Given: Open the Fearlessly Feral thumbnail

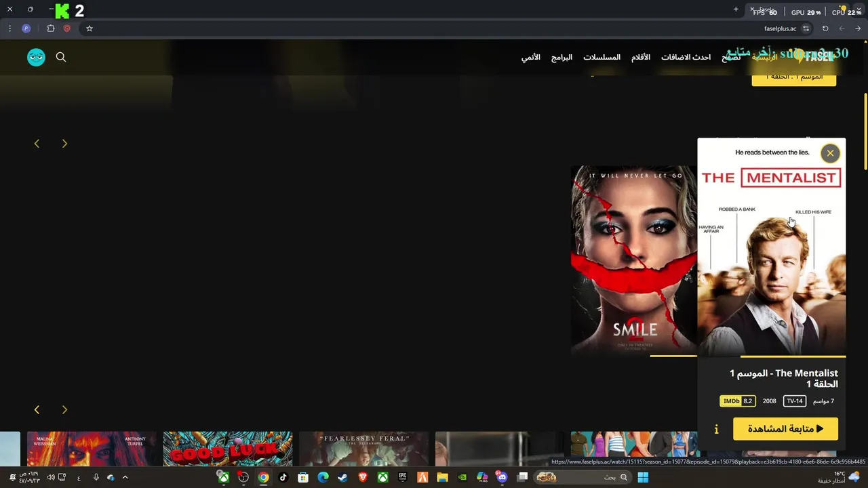Looking at the screenshot, I should coord(364,449).
